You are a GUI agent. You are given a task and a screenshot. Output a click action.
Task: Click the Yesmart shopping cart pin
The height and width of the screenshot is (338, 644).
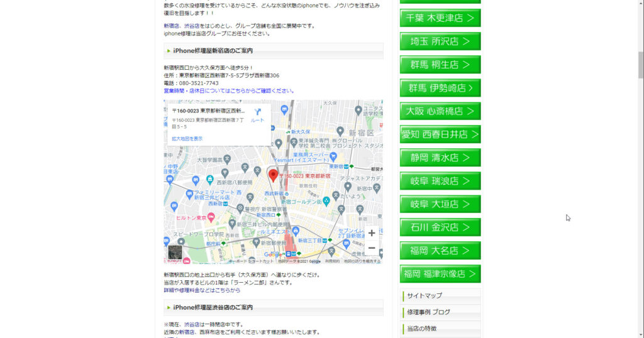tap(333, 156)
